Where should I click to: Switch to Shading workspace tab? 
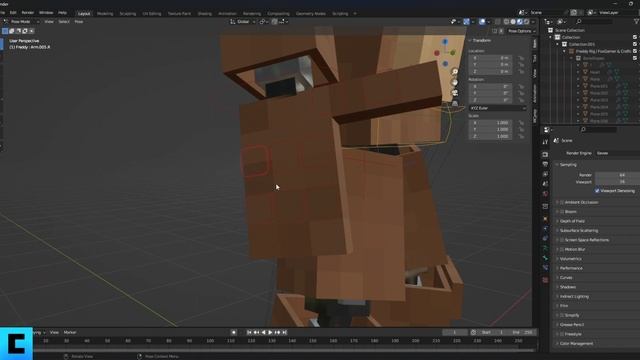pyautogui.click(x=204, y=13)
